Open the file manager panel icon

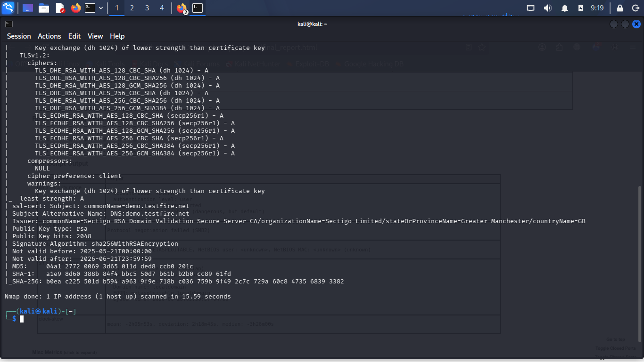coord(44,8)
